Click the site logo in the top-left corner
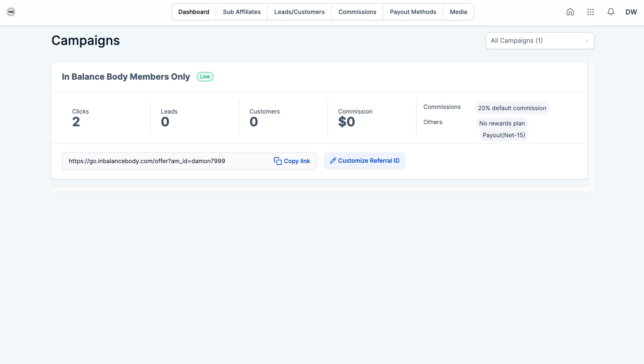The width and height of the screenshot is (644, 364). (11, 11)
